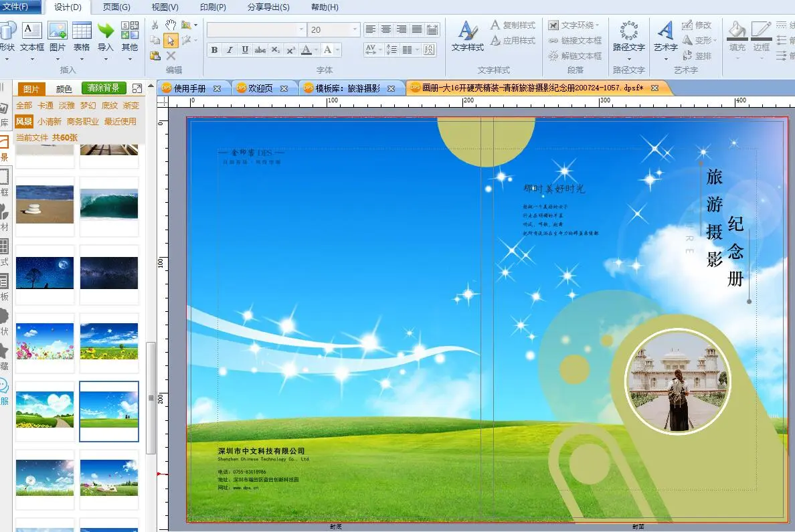
Task: Filter backgrounds by 小清新
Action: tap(49, 121)
